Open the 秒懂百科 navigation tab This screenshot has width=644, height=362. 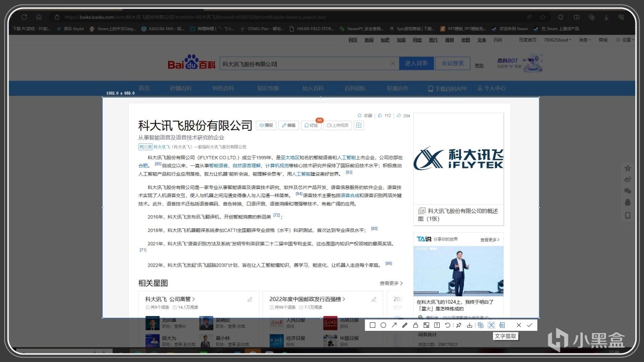coord(181,88)
